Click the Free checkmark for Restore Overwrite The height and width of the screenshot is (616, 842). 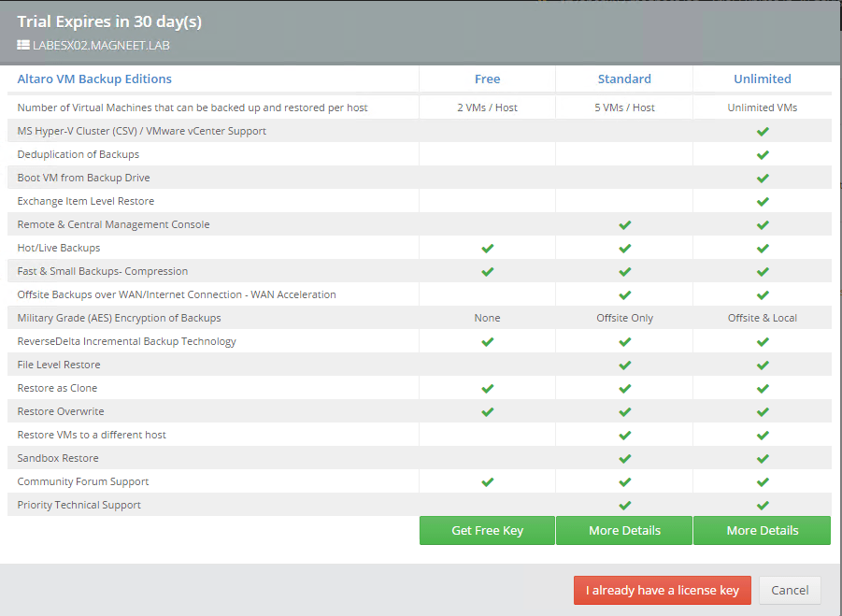click(x=487, y=412)
